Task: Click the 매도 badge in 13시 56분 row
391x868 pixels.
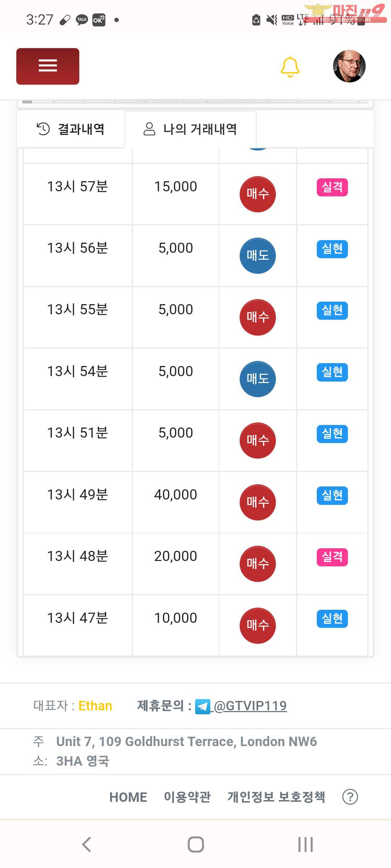Action: click(258, 256)
